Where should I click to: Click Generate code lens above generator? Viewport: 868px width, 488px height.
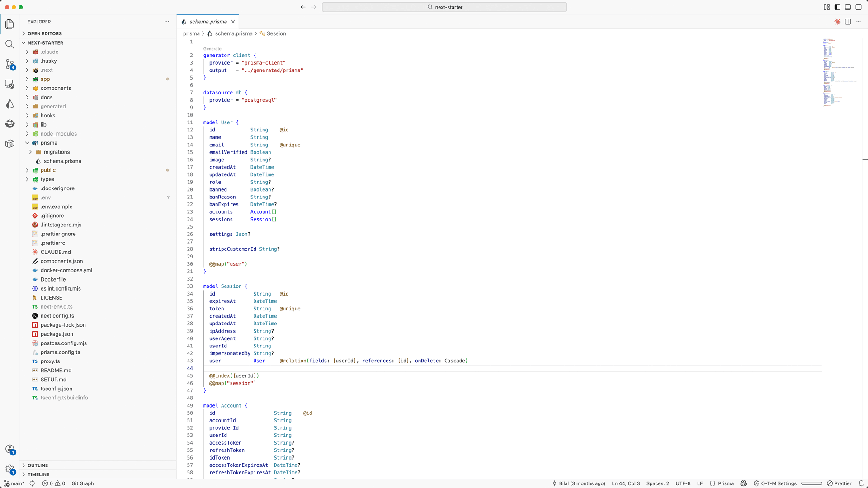(x=212, y=49)
